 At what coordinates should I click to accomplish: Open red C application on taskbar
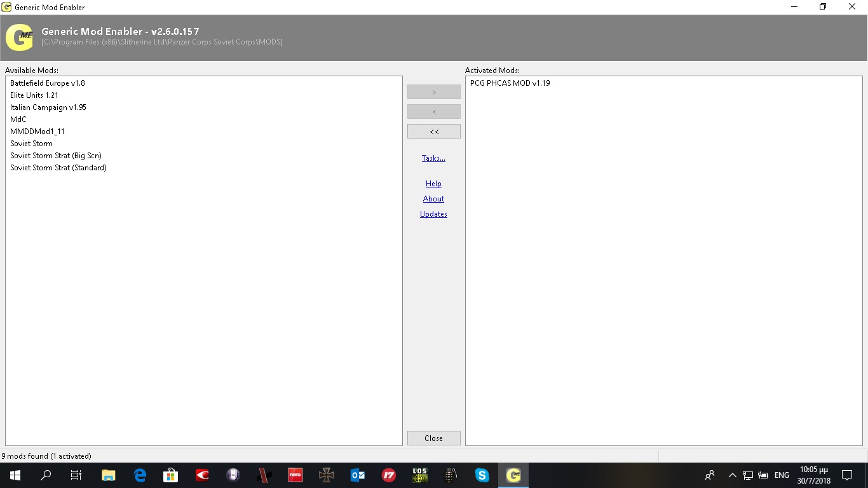pyautogui.click(x=202, y=475)
